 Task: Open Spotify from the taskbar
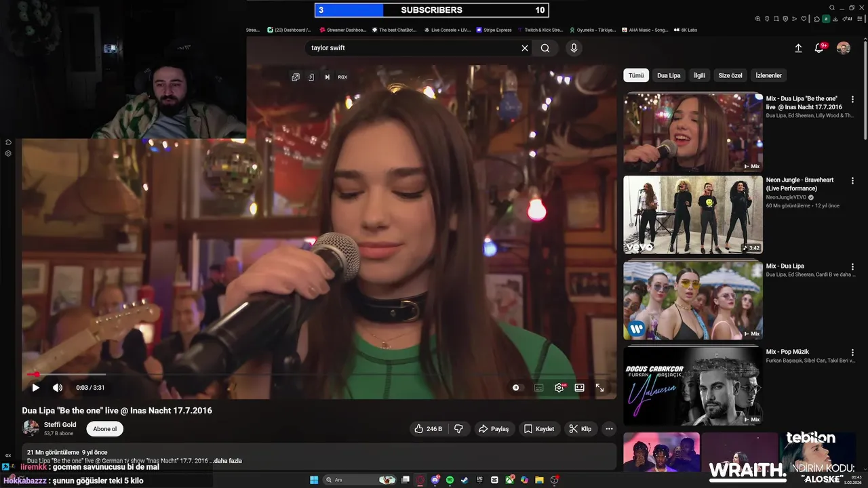point(450,480)
